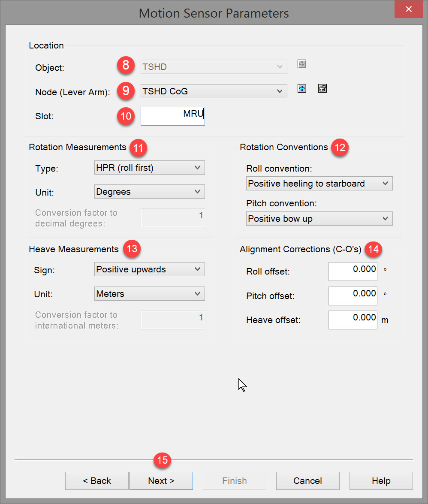This screenshot has width=428, height=504.
Task: Click into the Pitch offset field
Action: (x=353, y=296)
